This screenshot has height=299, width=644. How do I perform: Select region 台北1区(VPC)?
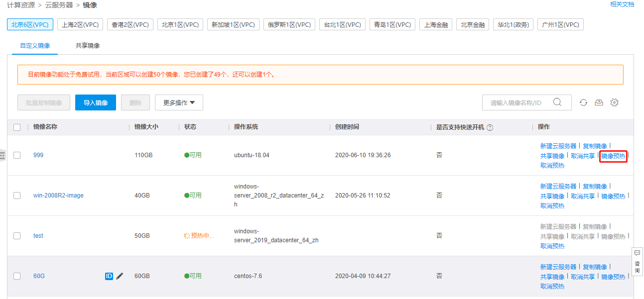pos(342,24)
